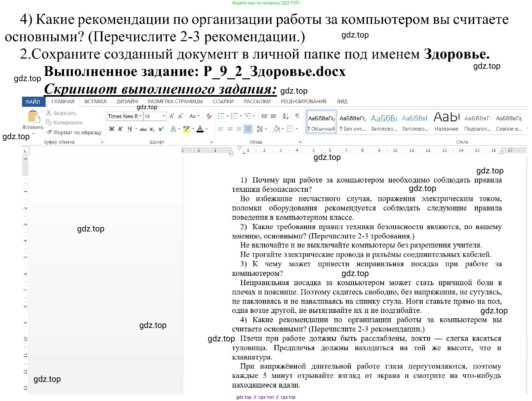Increase font size with the larger A icon

coord(172,116)
